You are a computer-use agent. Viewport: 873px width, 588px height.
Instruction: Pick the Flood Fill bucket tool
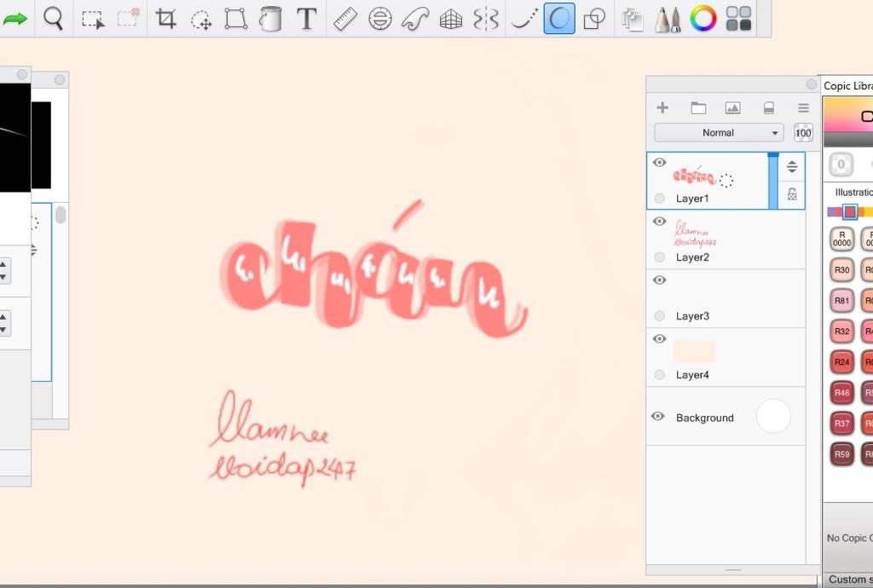[270, 19]
